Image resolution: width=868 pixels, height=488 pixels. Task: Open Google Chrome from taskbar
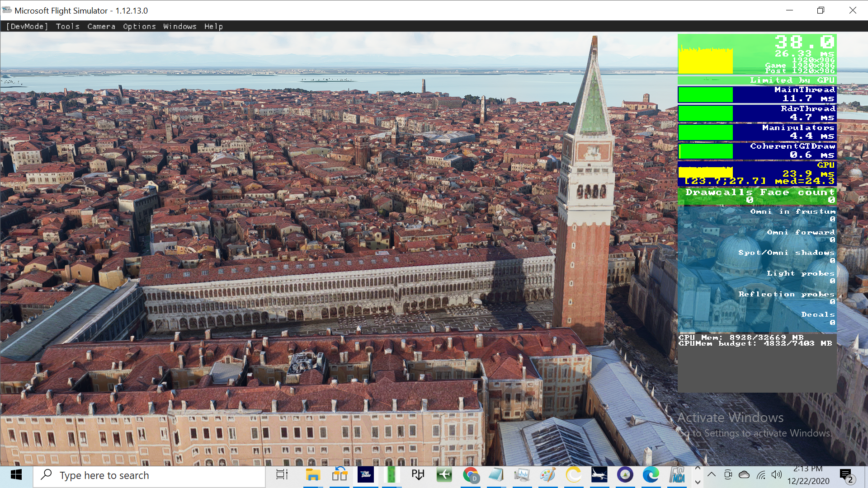click(471, 475)
